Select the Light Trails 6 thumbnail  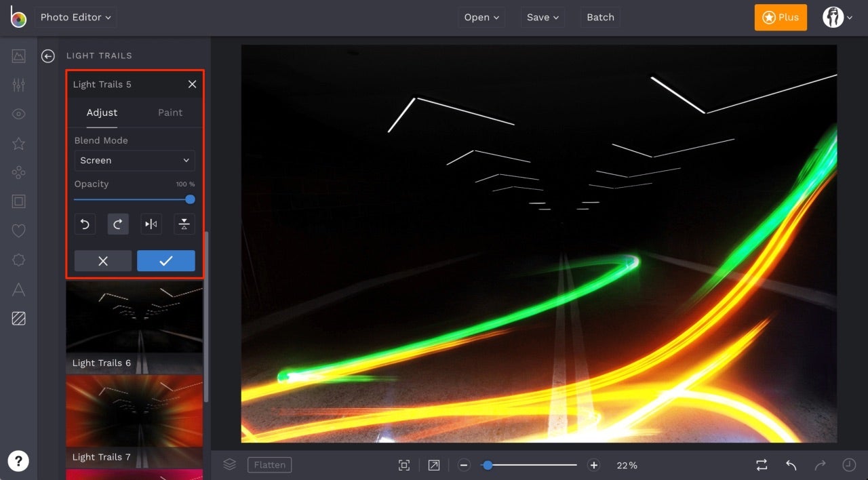[x=134, y=319]
